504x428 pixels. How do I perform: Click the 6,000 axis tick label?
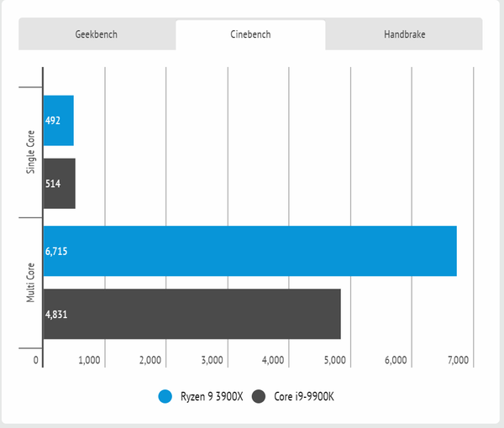click(x=396, y=360)
